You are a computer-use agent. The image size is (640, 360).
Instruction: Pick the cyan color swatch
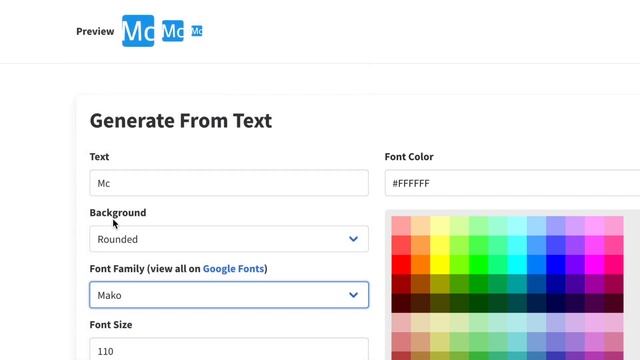(517, 265)
